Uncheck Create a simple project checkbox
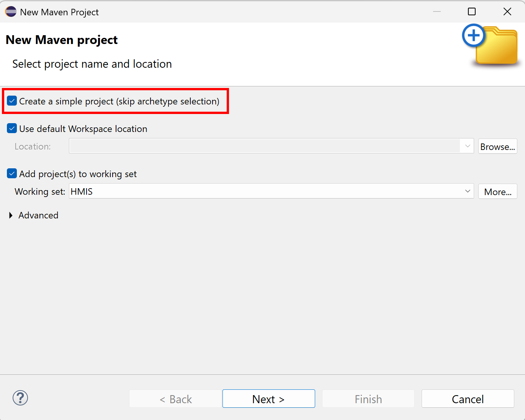 tap(12, 101)
